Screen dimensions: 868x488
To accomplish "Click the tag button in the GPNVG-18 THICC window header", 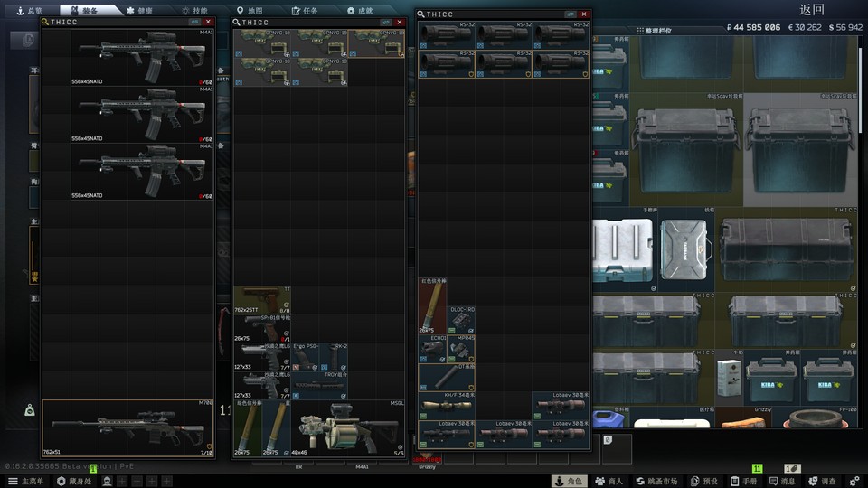I will pos(386,23).
